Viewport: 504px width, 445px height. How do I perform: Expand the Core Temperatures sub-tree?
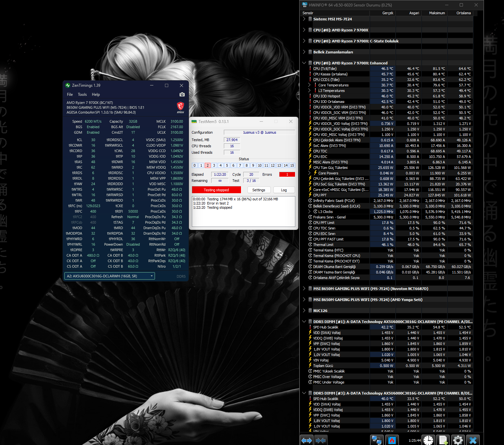point(309,85)
